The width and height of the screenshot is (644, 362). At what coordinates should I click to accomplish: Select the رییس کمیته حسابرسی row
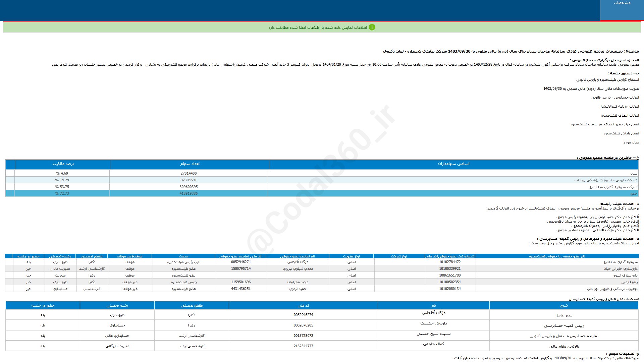[x=563, y=326]
